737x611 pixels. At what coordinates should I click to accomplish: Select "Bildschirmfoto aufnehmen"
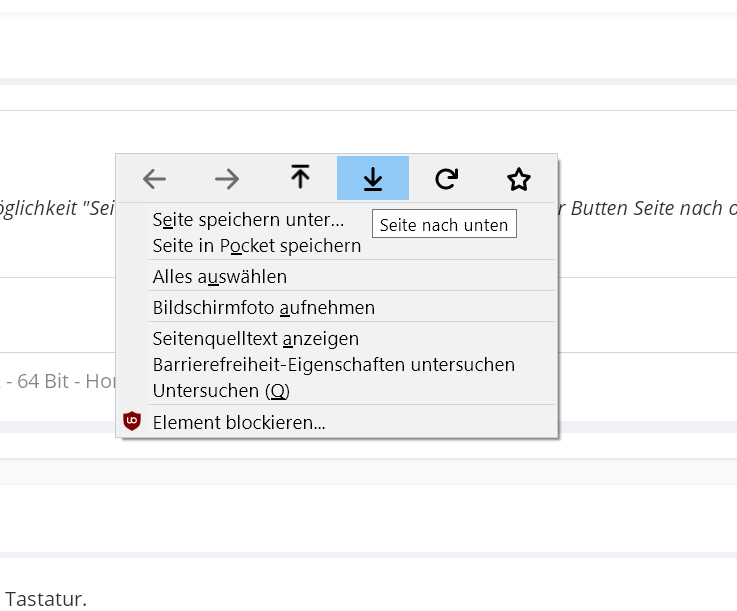[x=263, y=307]
